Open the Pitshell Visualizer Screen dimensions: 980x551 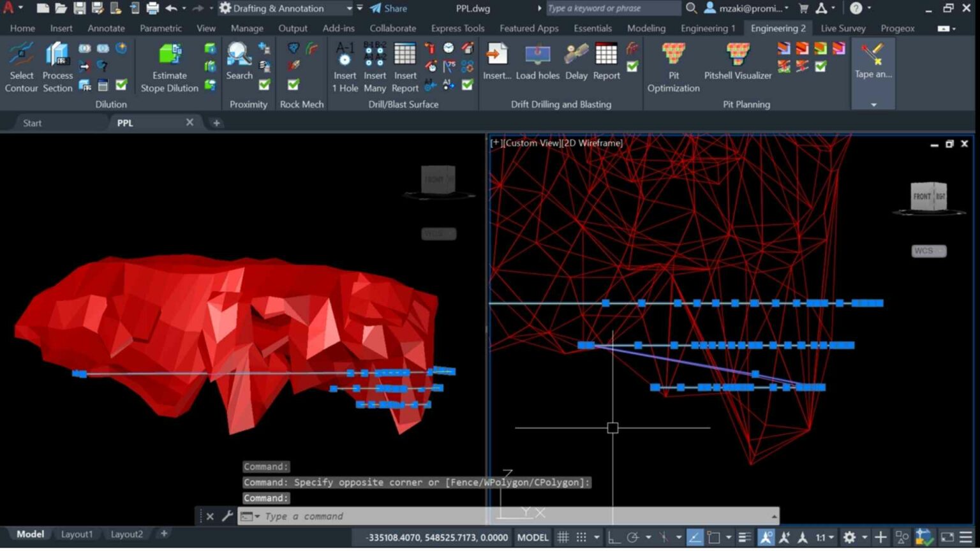click(737, 64)
